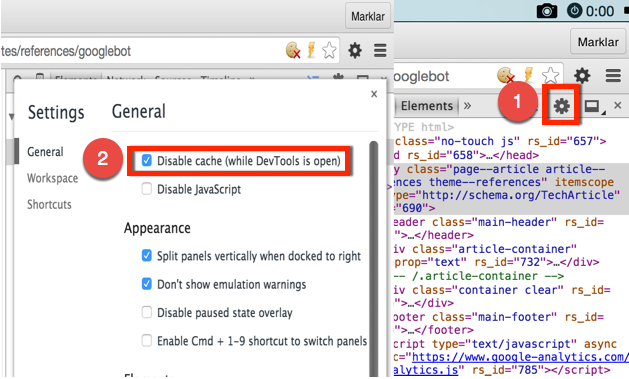The width and height of the screenshot is (629, 379).
Task: Select div article-container element node
Action: (497, 255)
